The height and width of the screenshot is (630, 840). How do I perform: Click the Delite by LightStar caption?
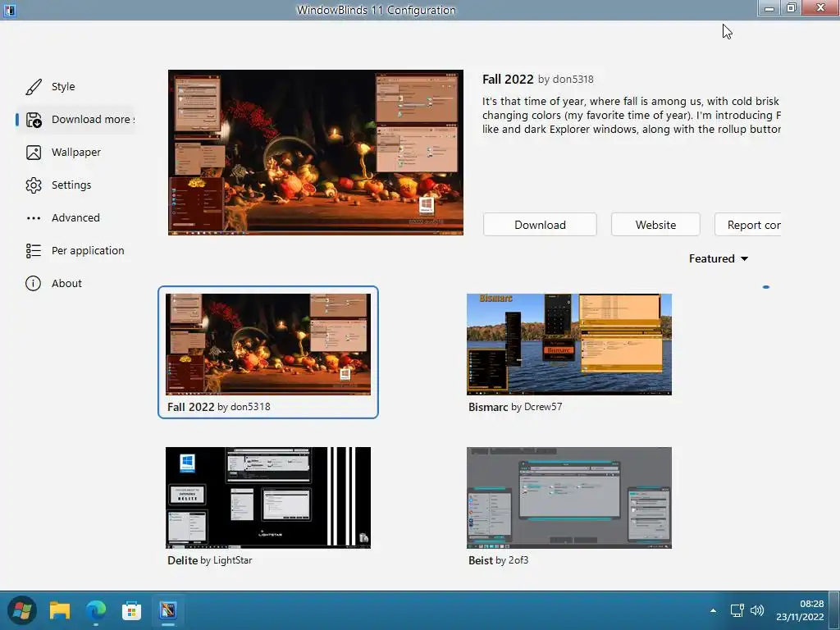point(209,560)
